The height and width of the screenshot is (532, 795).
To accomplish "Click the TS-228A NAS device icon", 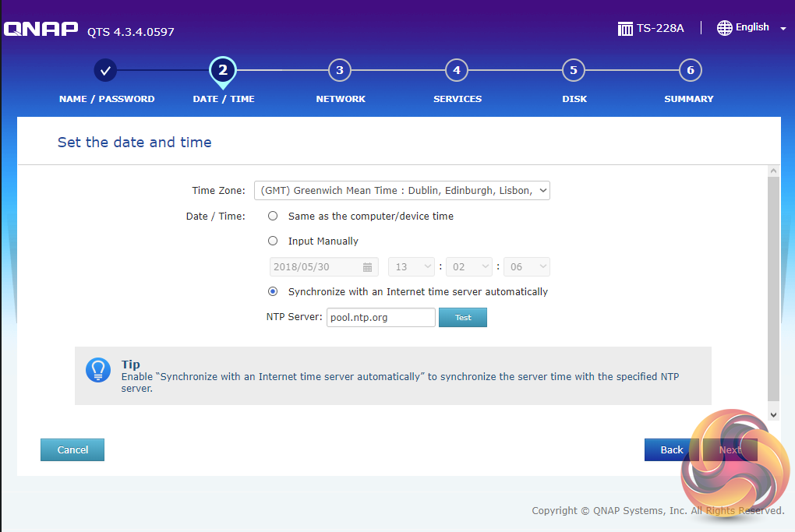I will pos(625,29).
